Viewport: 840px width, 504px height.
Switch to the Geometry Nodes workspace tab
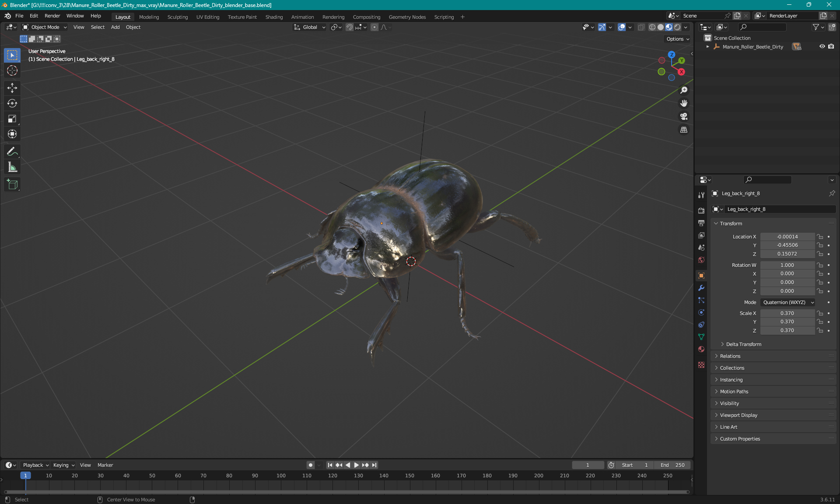pyautogui.click(x=407, y=17)
